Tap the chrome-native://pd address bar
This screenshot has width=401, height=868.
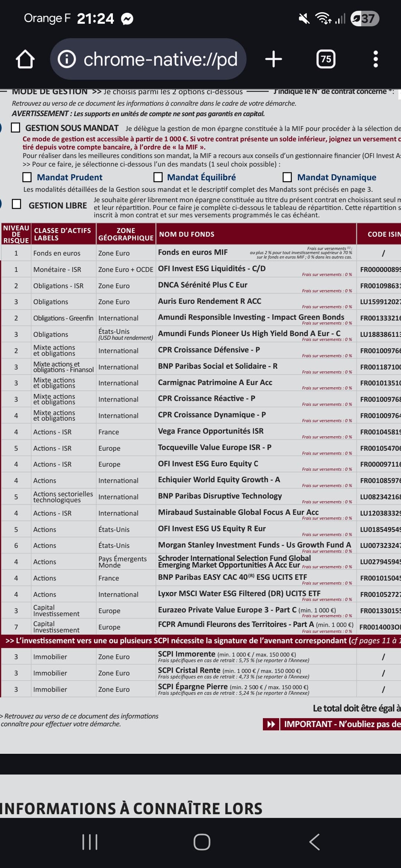pyautogui.click(x=148, y=59)
